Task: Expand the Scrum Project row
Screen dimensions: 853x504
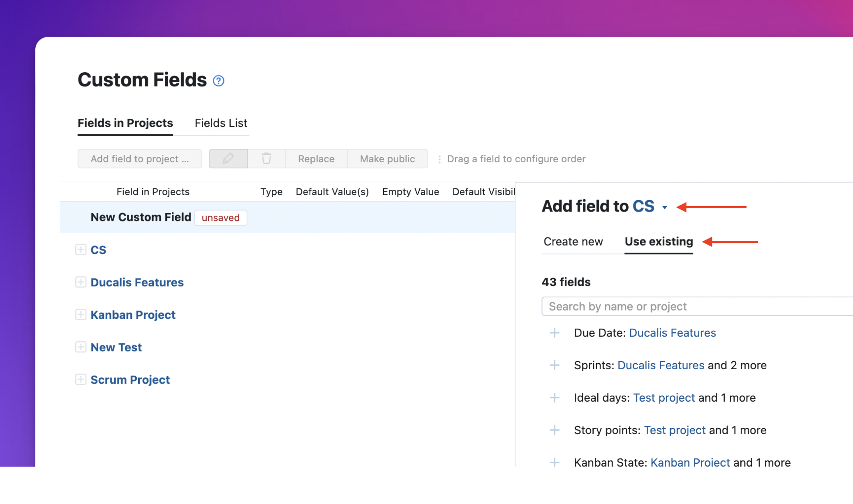Action: click(x=81, y=380)
